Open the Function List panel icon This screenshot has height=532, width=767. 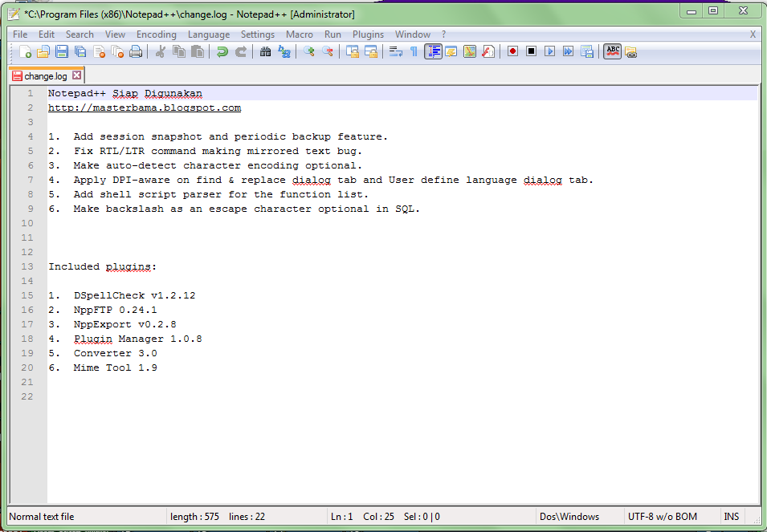[488, 51]
